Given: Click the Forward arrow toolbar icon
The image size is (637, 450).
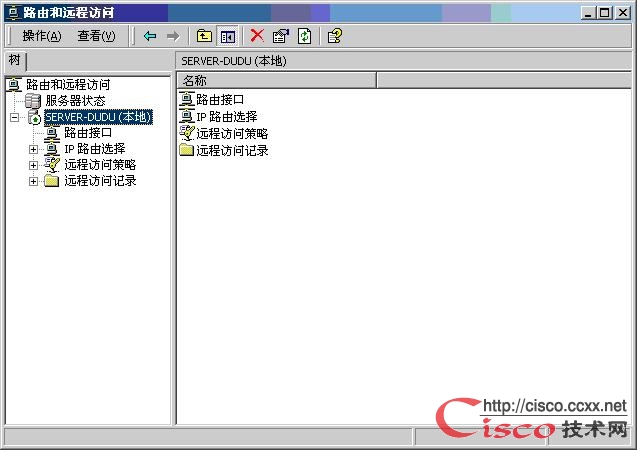Looking at the screenshot, I should [x=173, y=36].
